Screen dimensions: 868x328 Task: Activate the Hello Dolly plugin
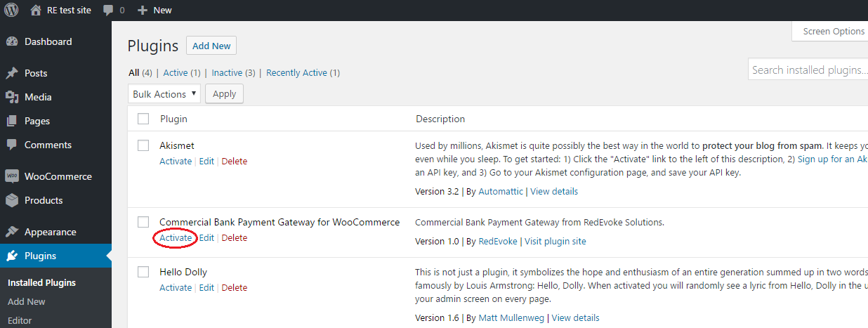(176, 287)
